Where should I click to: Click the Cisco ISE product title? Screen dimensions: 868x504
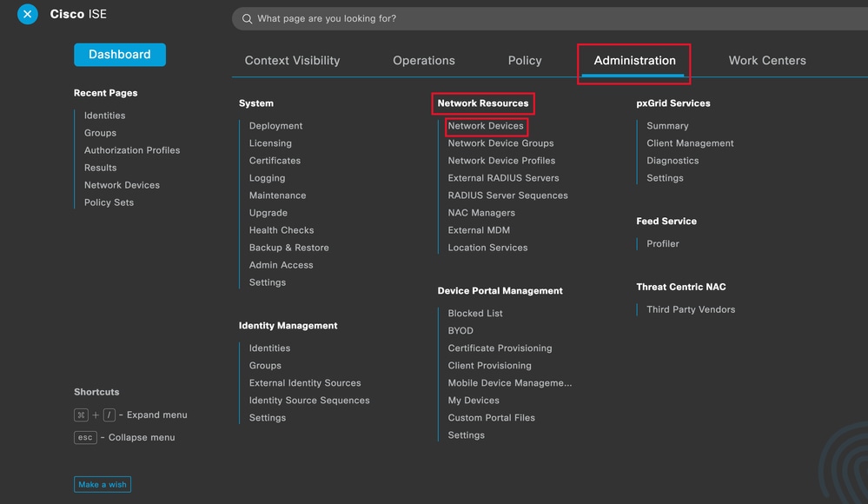click(78, 15)
